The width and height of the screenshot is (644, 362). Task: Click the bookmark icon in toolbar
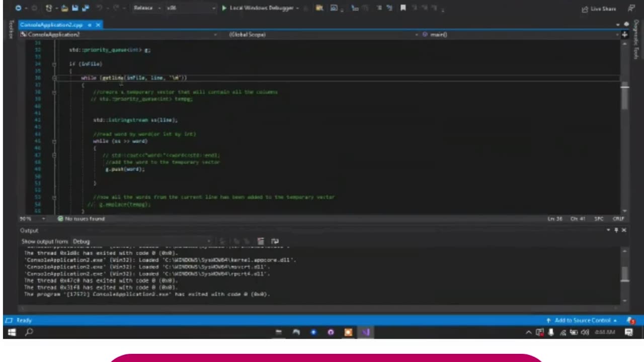click(x=403, y=8)
